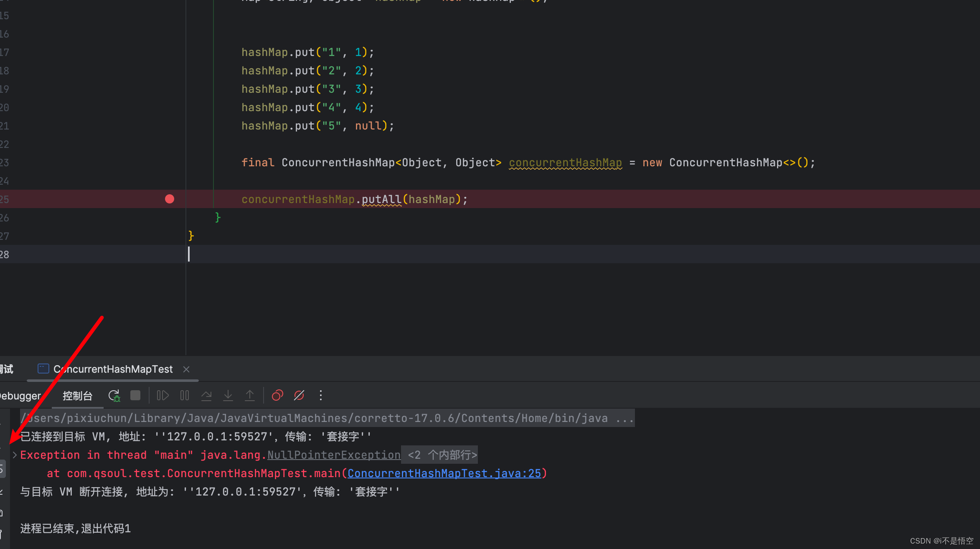Click the Step Into down-arrow icon

[x=228, y=396]
